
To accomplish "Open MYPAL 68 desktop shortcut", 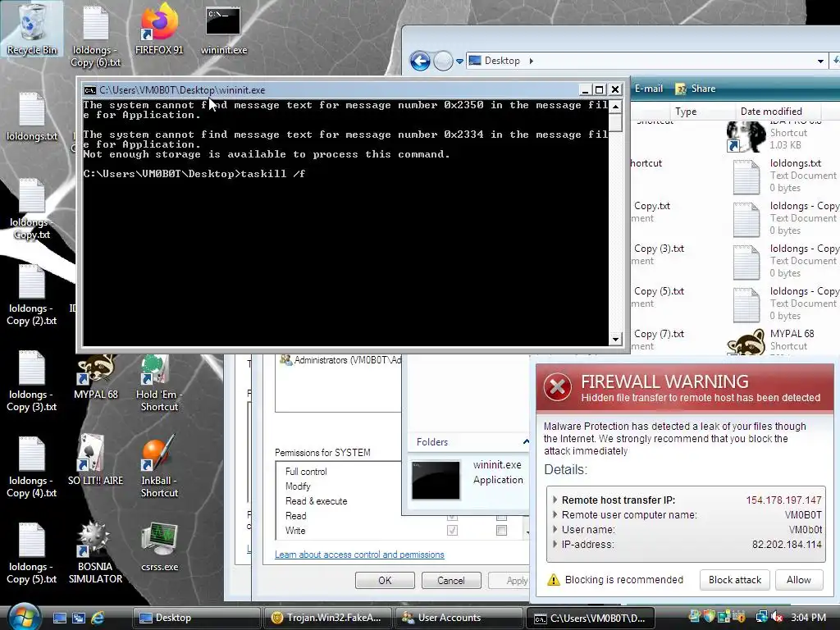I will (96, 377).
